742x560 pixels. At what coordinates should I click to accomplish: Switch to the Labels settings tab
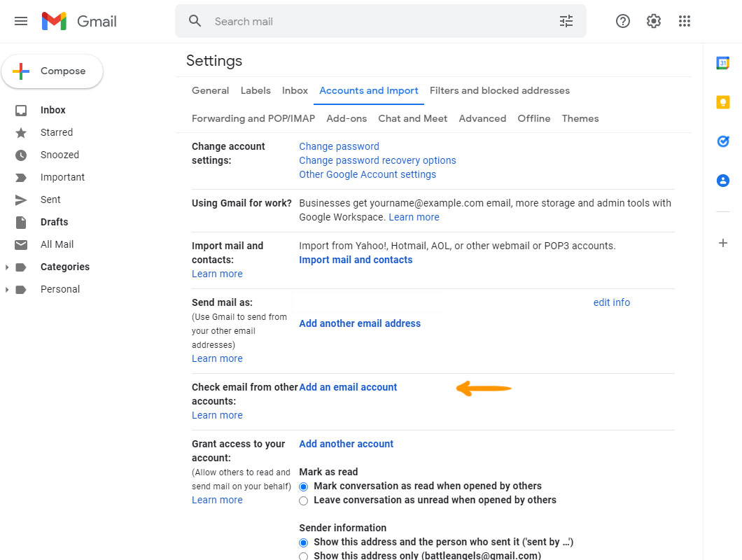255,90
